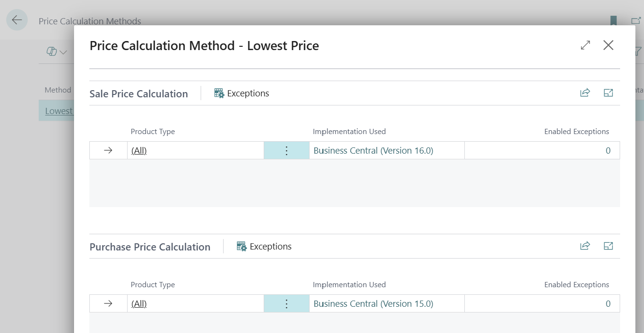
Task: Sort by Implementation Used in Sale Price section
Action: pos(349,132)
